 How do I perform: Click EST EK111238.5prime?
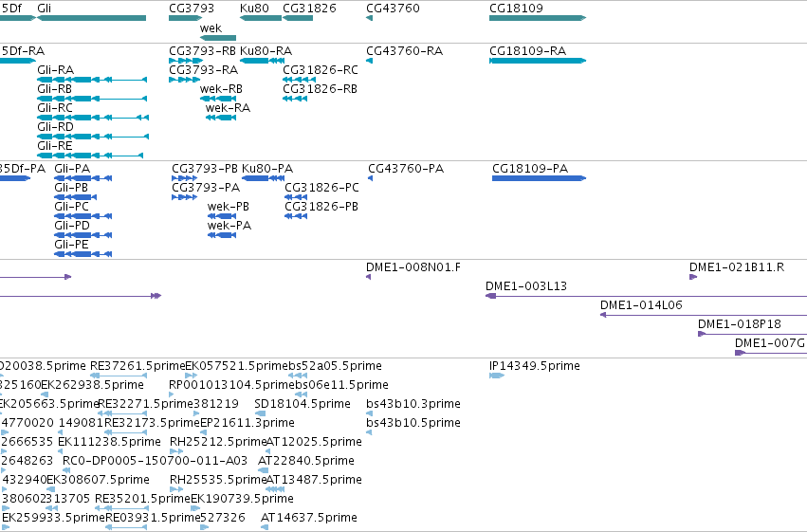pos(60,451)
